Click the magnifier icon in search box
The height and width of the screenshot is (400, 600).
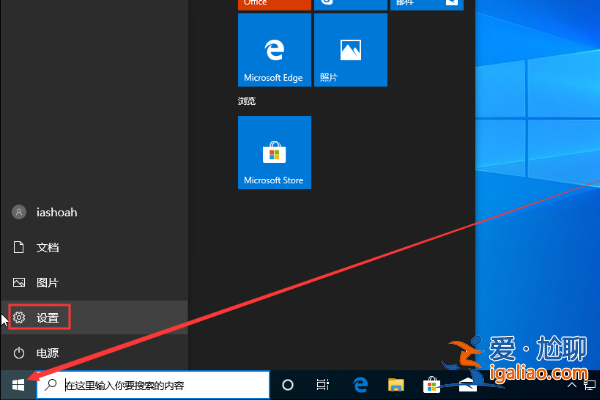coord(51,385)
